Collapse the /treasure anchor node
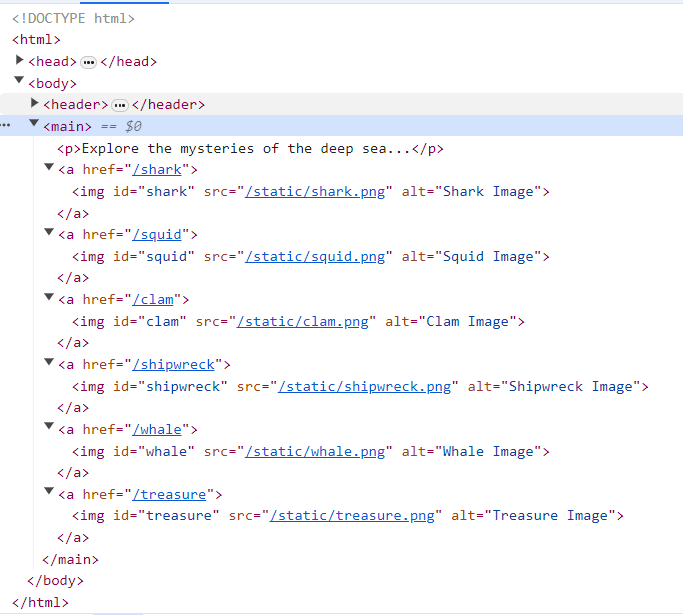The image size is (683, 615). [x=49, y=491]
